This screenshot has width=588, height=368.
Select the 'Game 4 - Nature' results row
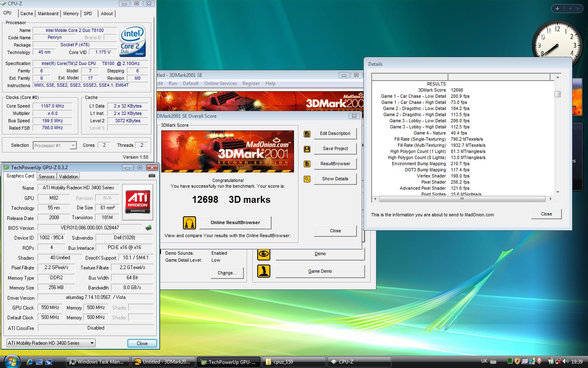point(463,133)
